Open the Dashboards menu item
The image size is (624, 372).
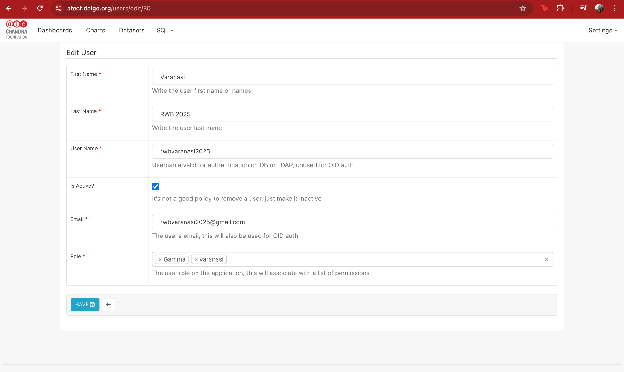(55, 30)
